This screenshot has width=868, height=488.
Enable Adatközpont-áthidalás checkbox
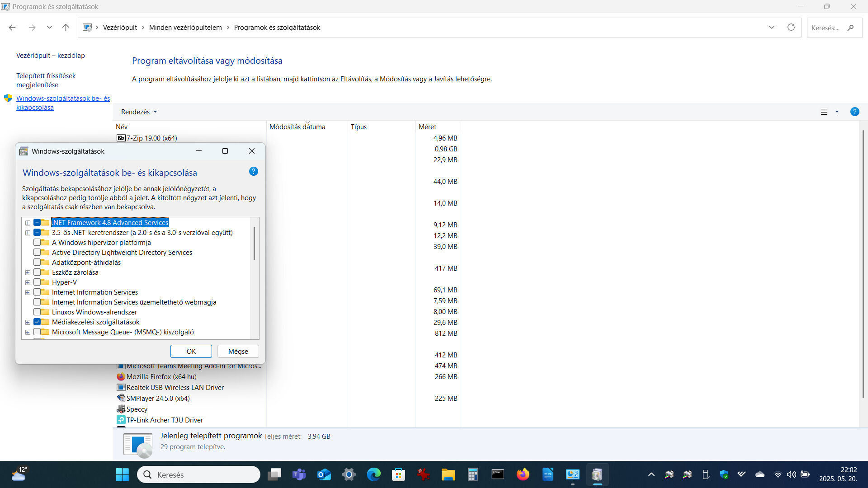[x=37, y=262]
